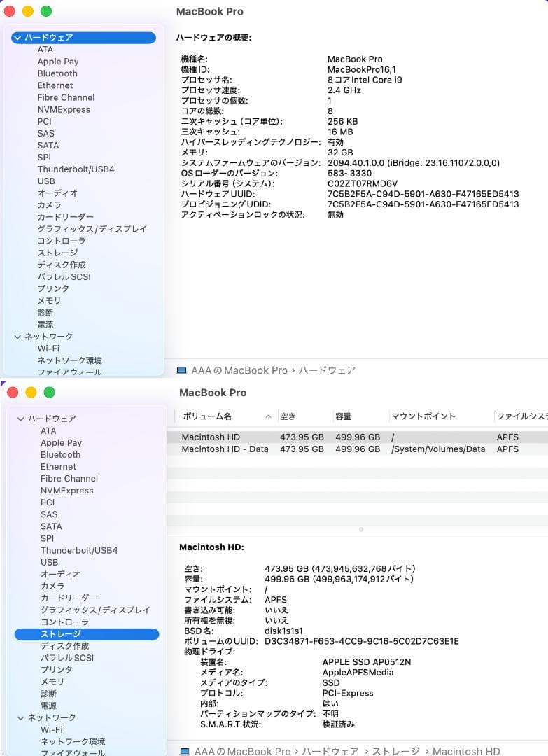Image resolution: width=548 pixels, height=756 pixels.
Task: Select ネットワーク環境 in hardware overview window sidebar
Action: (69, 360)
